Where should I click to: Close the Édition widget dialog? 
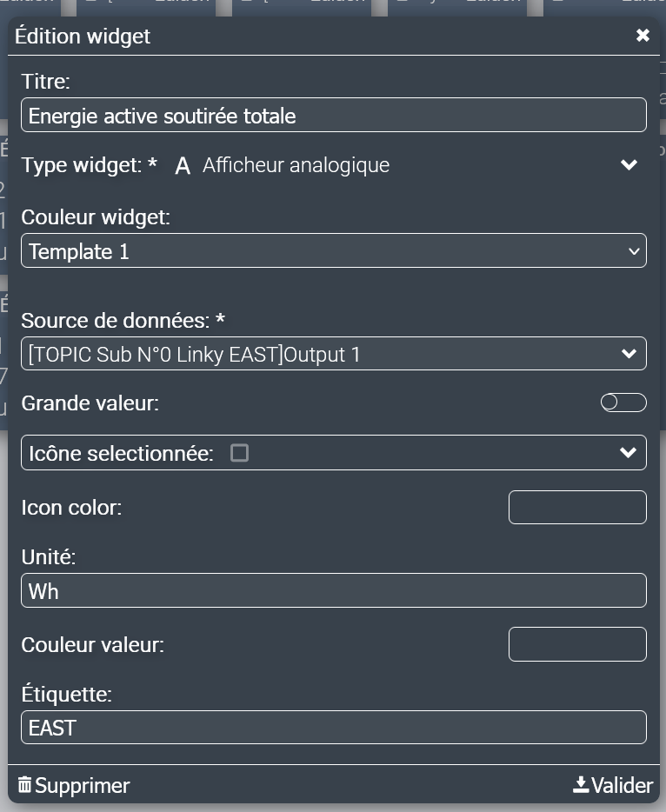[x=643, y=36]
